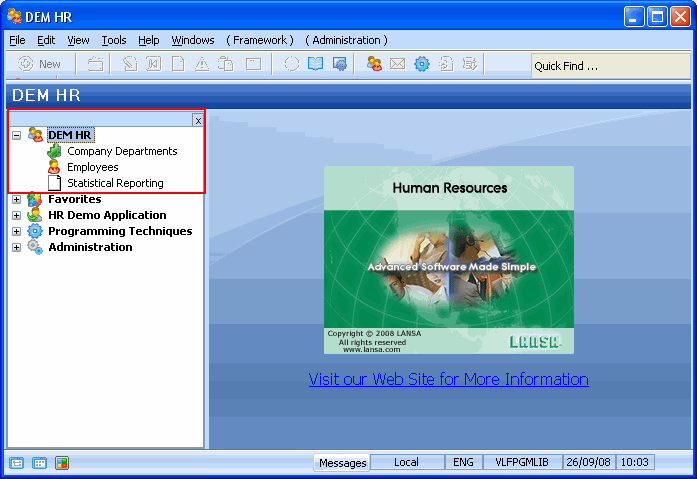Expand the Programming Techniques node
The height and width of the screenshot is (479, 697).
16,232
